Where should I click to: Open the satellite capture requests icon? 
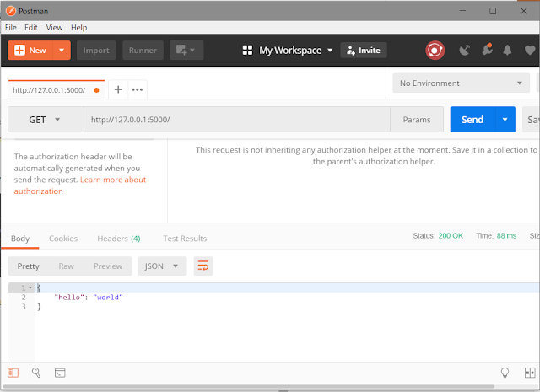click(x=464, y=51)
